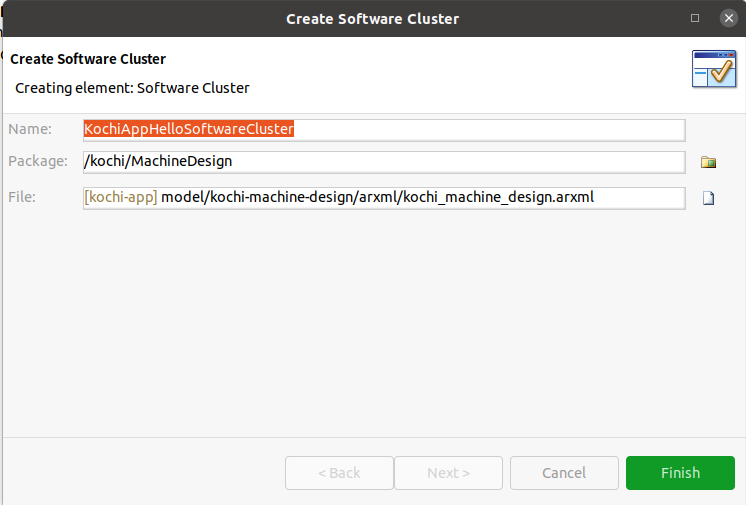Click the dialog title bar text
This screenshot has width=746, height=505.
pyautogui.click(x=373, y=19)
